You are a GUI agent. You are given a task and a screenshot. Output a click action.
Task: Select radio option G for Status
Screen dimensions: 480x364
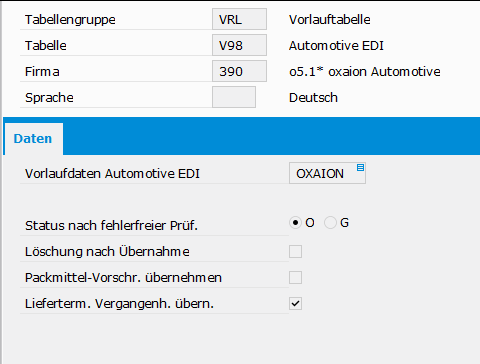(330, 222)
